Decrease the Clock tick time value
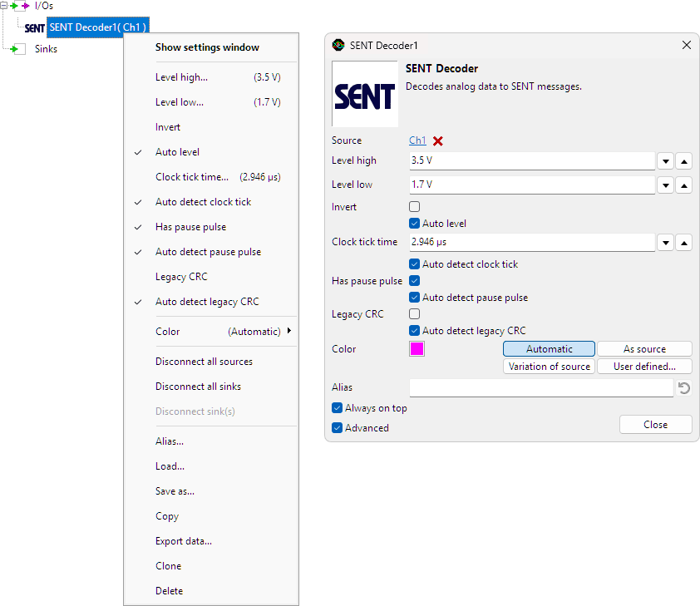 click(x=666, y=243)
